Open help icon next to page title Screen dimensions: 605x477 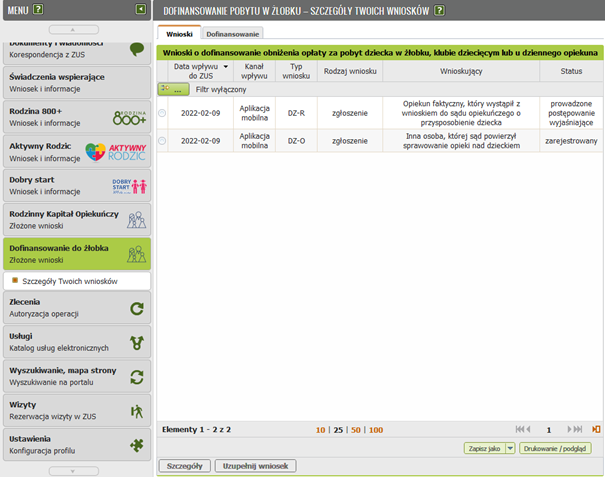tap(439, 10)
